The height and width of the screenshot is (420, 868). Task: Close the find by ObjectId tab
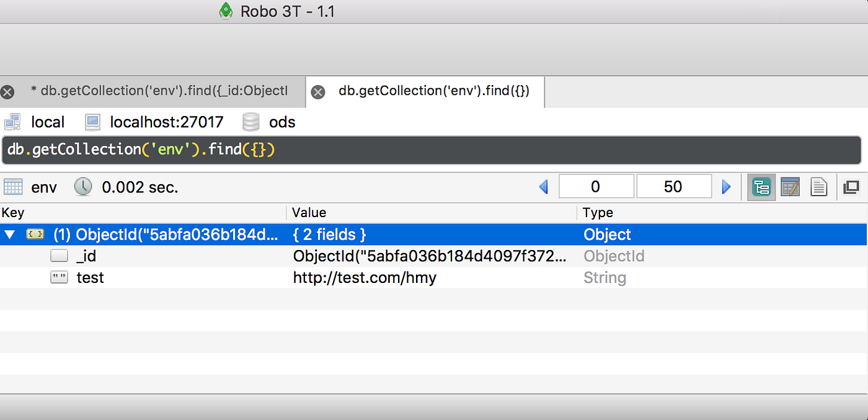7,92
